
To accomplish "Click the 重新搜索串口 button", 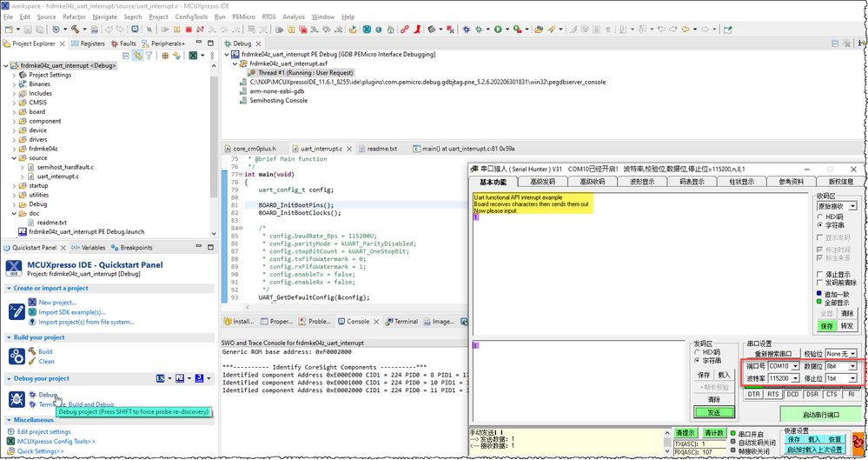I will click(773, 354).
